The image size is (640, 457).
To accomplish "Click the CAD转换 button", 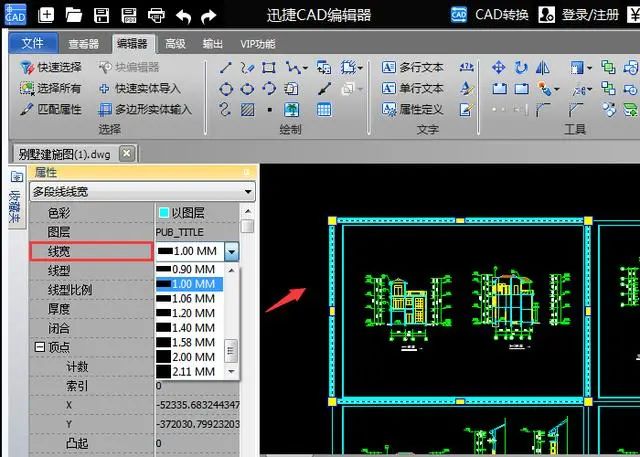I will coord(490,15).
